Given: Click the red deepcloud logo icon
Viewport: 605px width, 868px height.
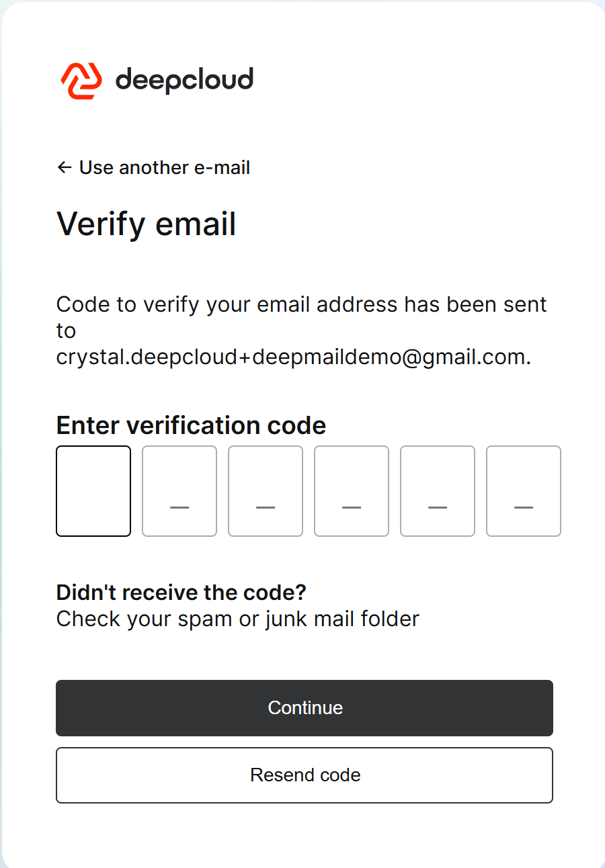Looking at the screenshot, I should [81, 81].
